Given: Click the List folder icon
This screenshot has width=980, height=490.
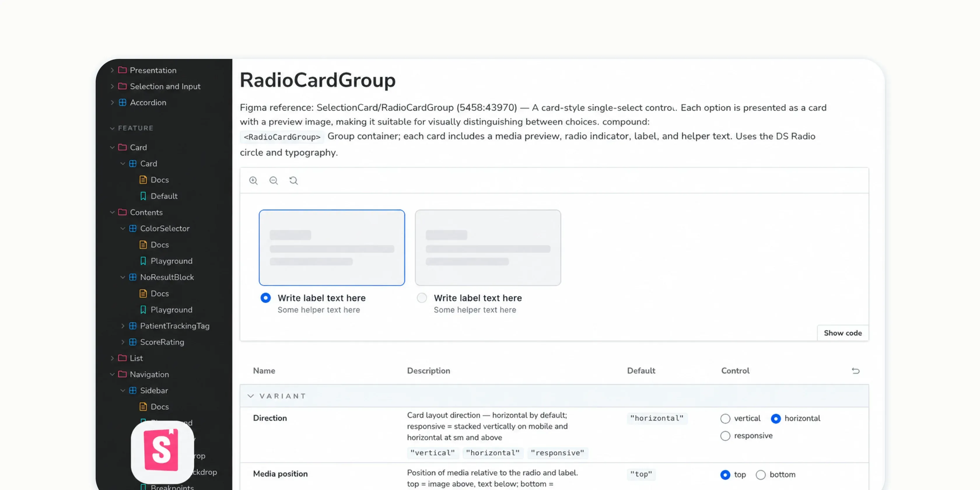Looking at the screenshot, I should pyautogui.click(x=122, y=358).
